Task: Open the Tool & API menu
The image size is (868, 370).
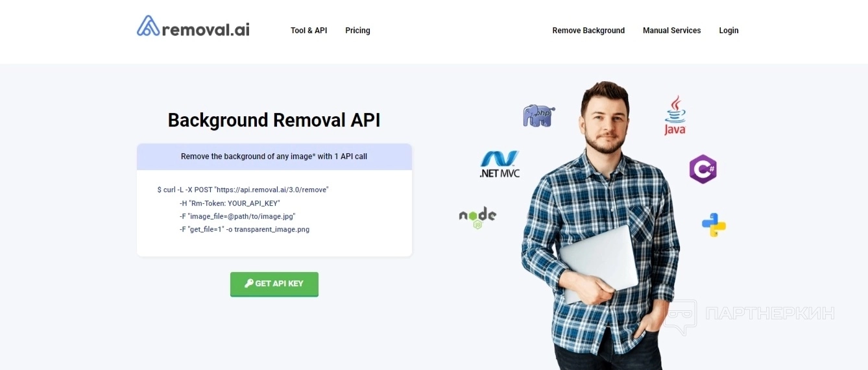Action: click(x=309, y=31)
